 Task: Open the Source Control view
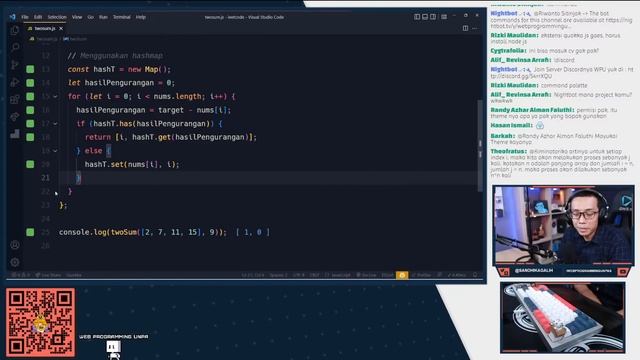(15, 64)
